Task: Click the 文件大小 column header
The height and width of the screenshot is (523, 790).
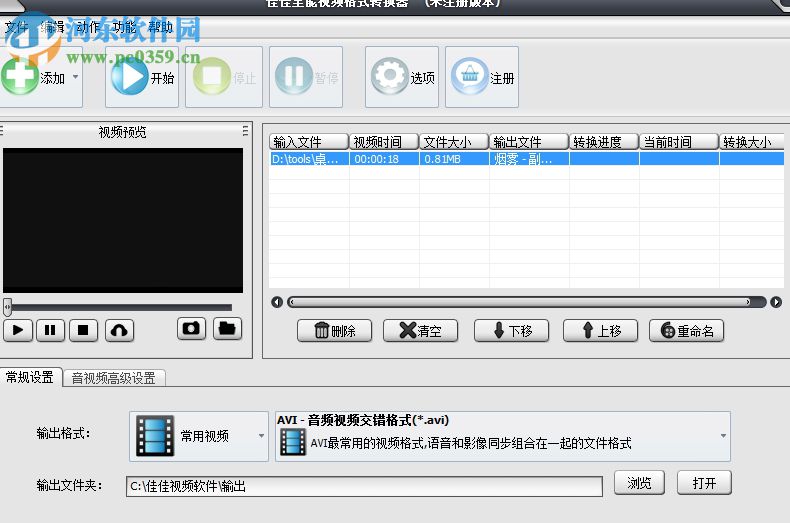Action: click(x=454, y=142)
